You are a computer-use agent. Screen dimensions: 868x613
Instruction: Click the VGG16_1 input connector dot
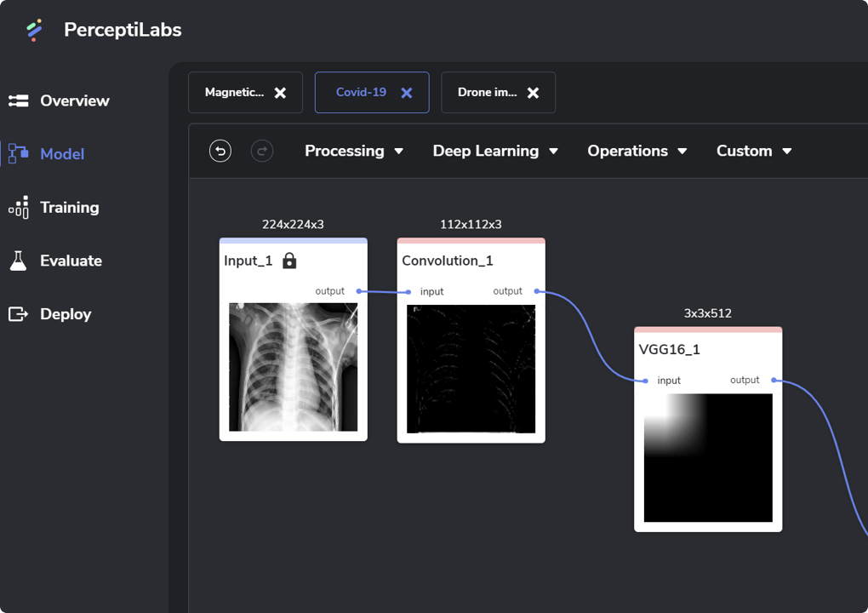click(645, 381)
